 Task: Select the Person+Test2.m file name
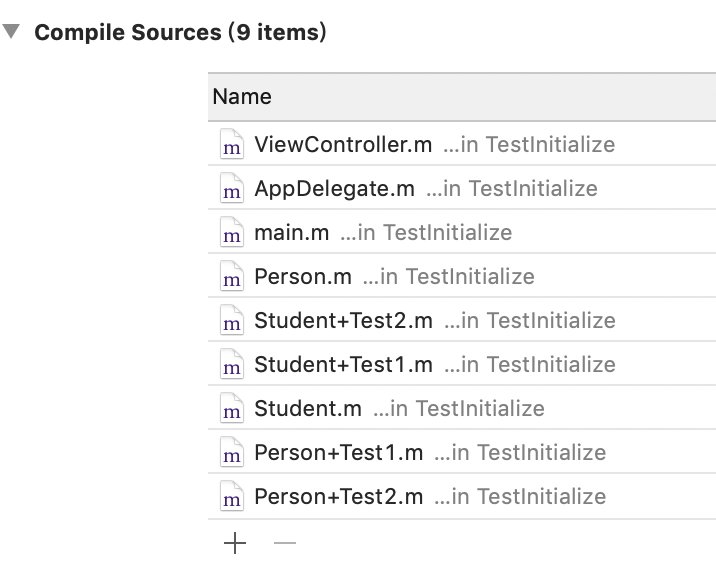pyautogui.click(x=338, y=497)
